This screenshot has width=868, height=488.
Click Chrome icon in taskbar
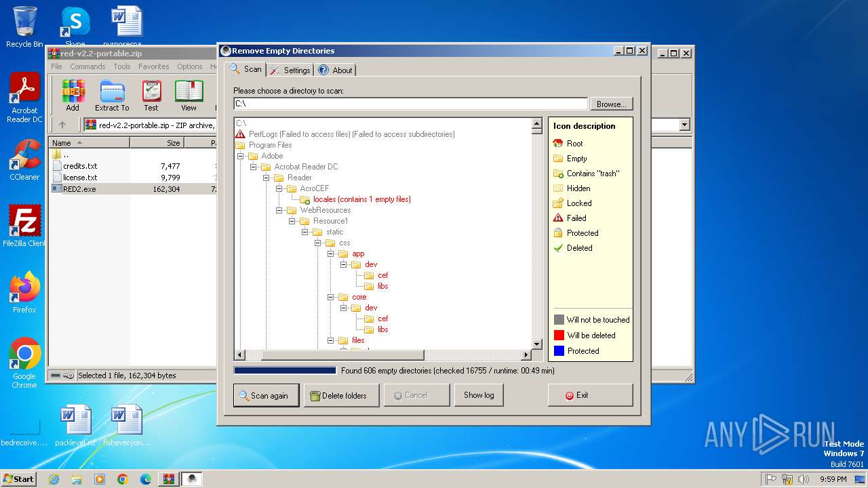123,479
